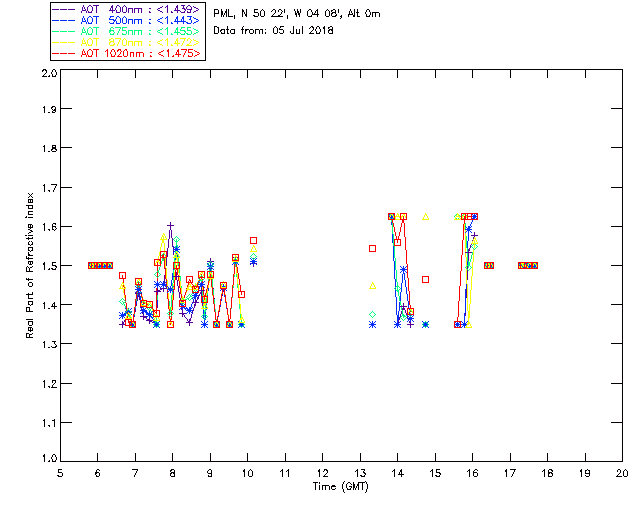Image resolution: width=640 pixels, height=512 pixels.
Task: Click the 'Time (GMT)' axis title
Action: [x=340, y=487]
